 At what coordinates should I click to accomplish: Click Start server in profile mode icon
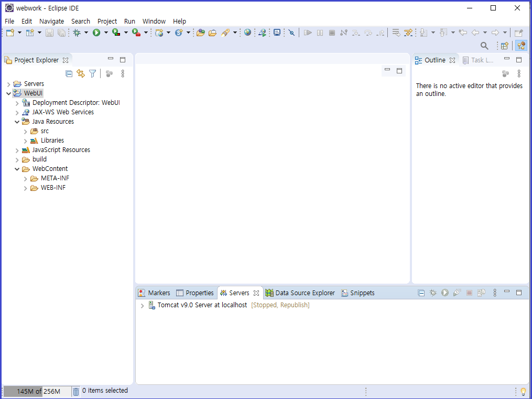tap(457, 293)
